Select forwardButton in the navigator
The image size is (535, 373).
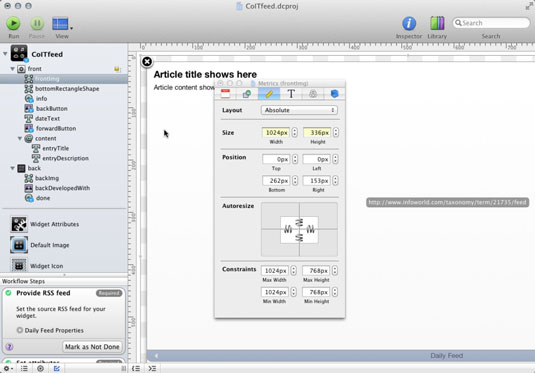[56, 129]
